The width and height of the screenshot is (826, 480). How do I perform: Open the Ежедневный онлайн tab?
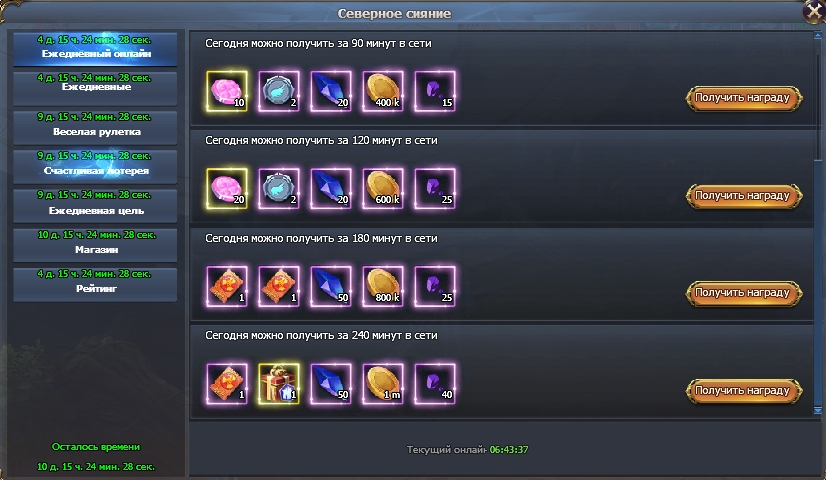tap(95, 49)
